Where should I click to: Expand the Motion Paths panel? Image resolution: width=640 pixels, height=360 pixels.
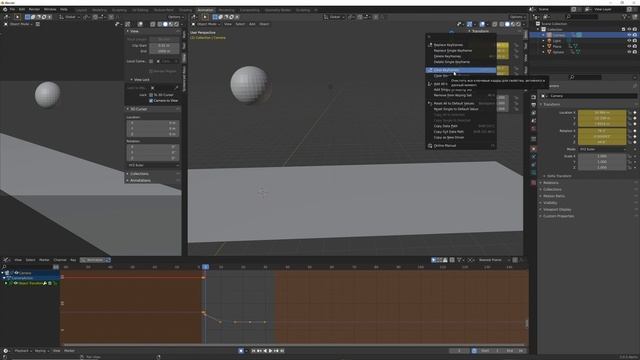pyautogui.click(x=553, y=196)
